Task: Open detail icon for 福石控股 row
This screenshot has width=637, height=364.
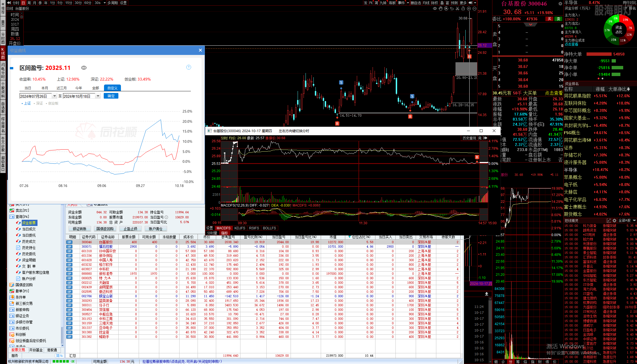Action: click(69, 247)
